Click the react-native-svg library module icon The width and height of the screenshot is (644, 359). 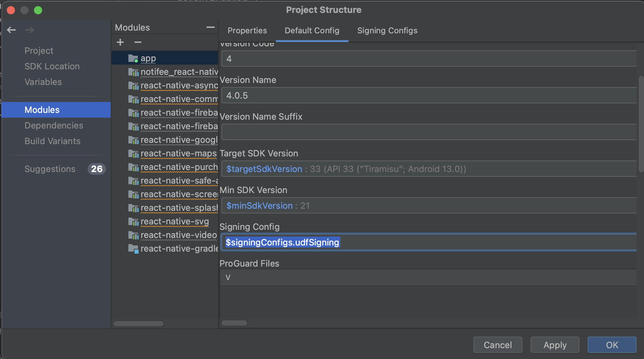[x=133, y=222]
